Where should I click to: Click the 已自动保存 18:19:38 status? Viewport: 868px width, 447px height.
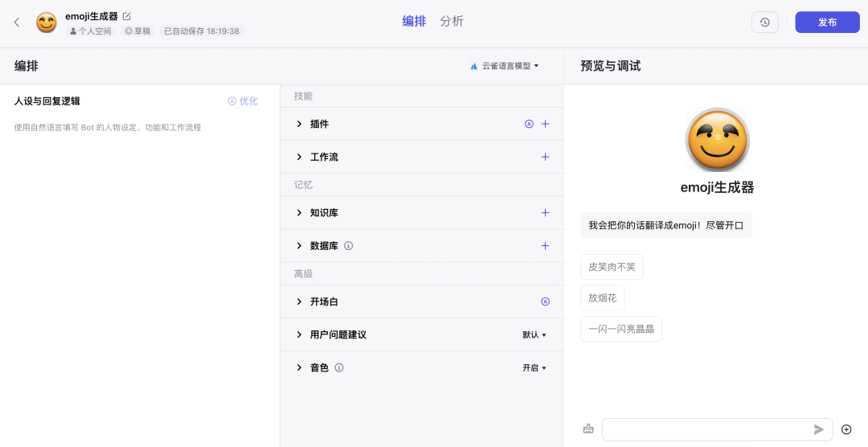202,31
